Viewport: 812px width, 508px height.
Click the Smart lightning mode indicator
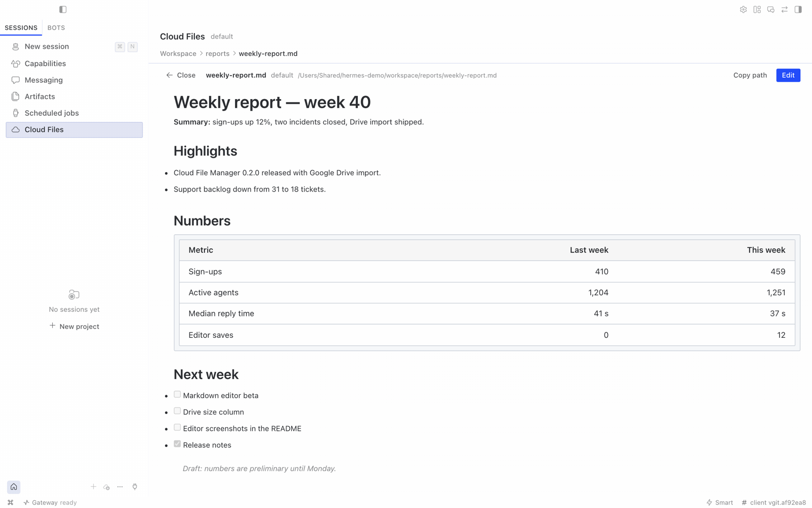(x=720, y=502)
